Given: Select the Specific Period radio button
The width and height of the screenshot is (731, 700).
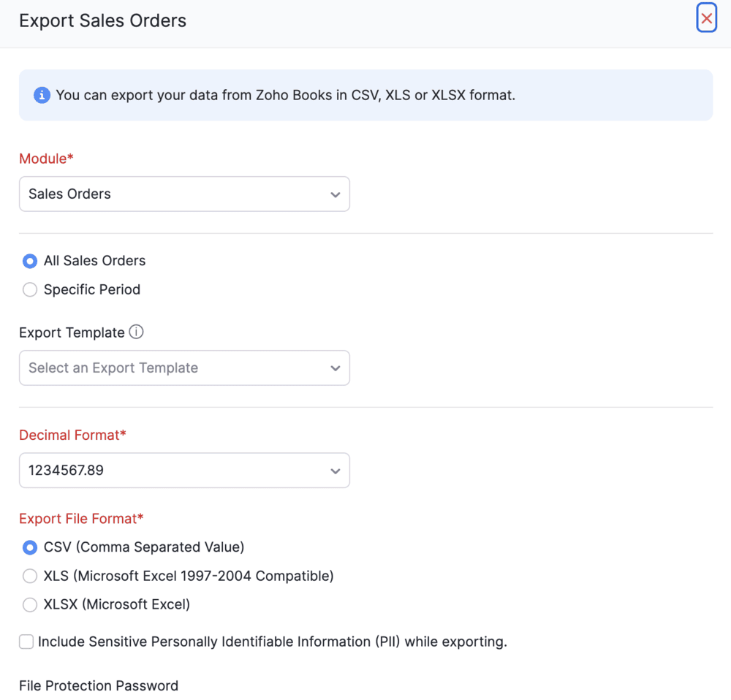Looking at the screenshot, I should [29, 289].
